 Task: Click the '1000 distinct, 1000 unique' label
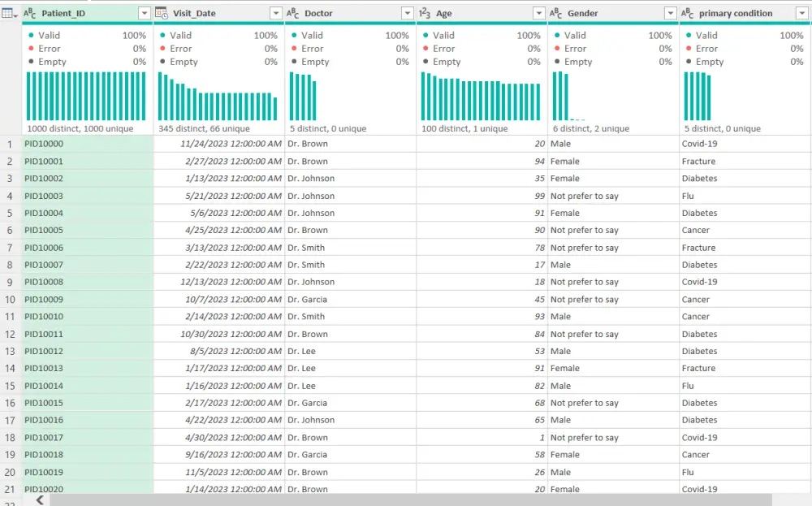pos(80,128)
